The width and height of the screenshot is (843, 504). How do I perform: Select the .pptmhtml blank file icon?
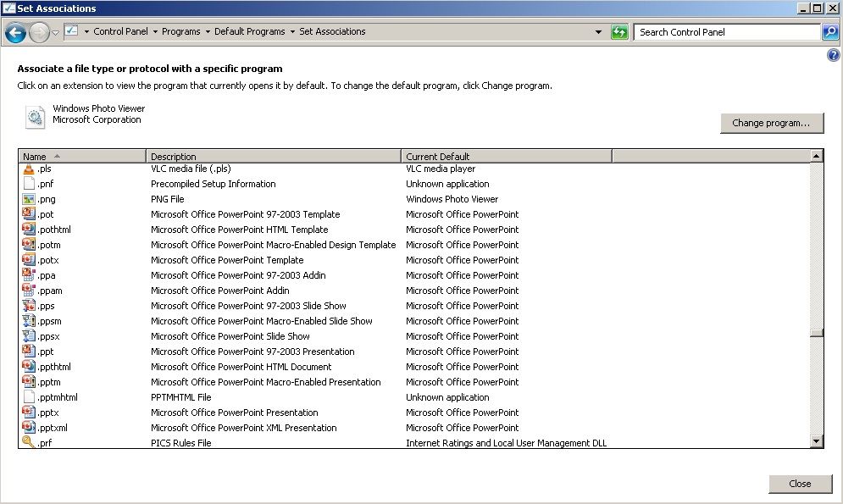[29, 397]
